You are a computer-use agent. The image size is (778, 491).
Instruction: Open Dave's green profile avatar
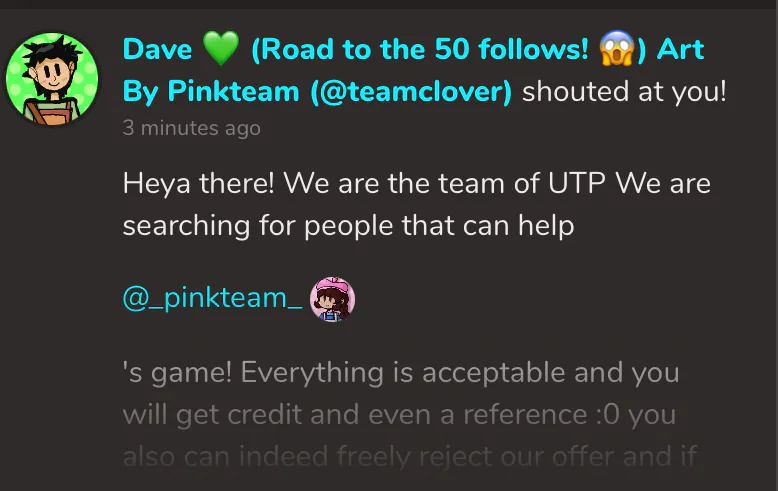(52, 79)
